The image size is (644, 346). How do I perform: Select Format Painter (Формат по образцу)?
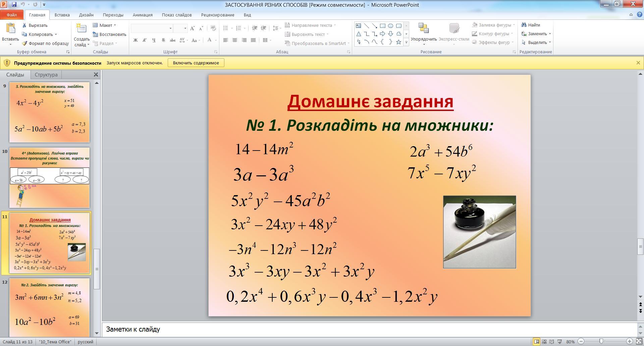tap(45, 43)
